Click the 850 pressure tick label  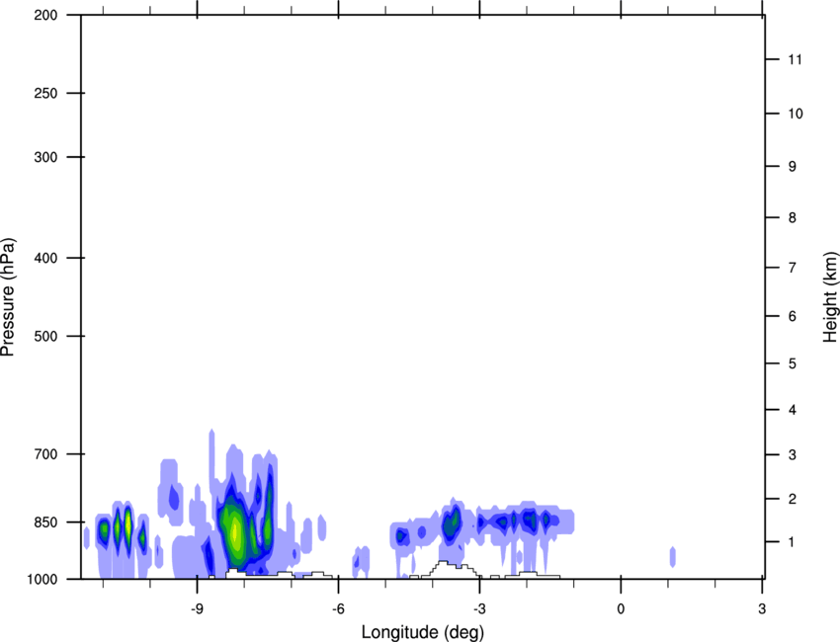(x=45, y=522)
